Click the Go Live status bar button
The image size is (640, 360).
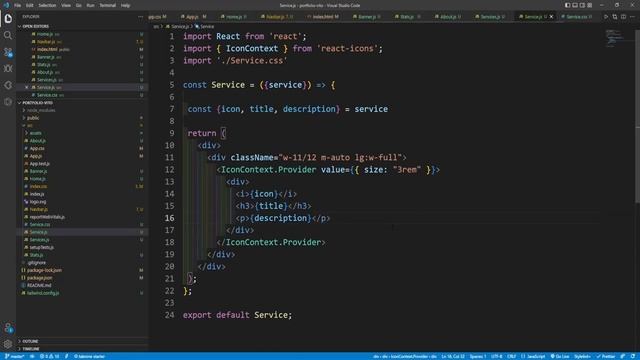tap(560, 356)
